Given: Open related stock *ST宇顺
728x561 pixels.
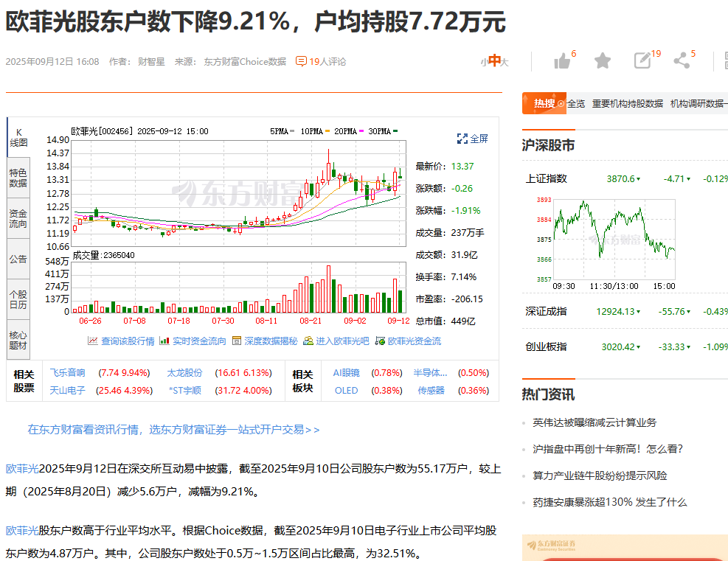Looking at the screenshot, I should 185,391.
